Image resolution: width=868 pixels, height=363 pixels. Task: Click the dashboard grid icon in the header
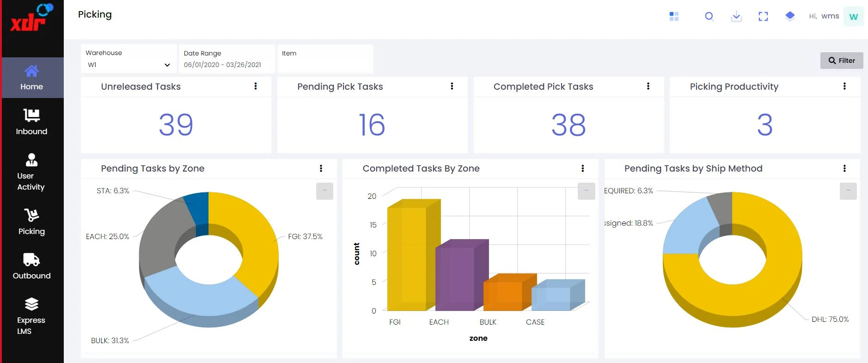[x=674, y=17]
